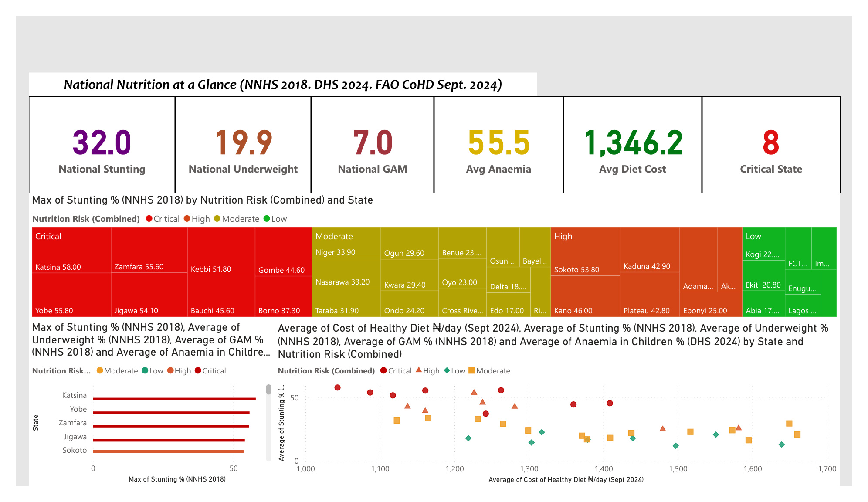The width and height of the screenshot is (868, 502).
Task: Select Ebonyi 25.00 treemap tile
Action: [711, 304]
